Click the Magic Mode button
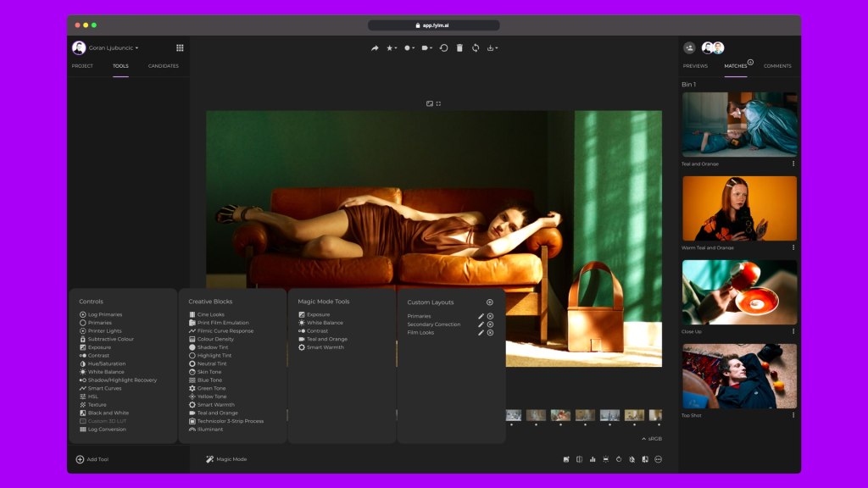Screen dimensions: 868x488 coord(226,459)
